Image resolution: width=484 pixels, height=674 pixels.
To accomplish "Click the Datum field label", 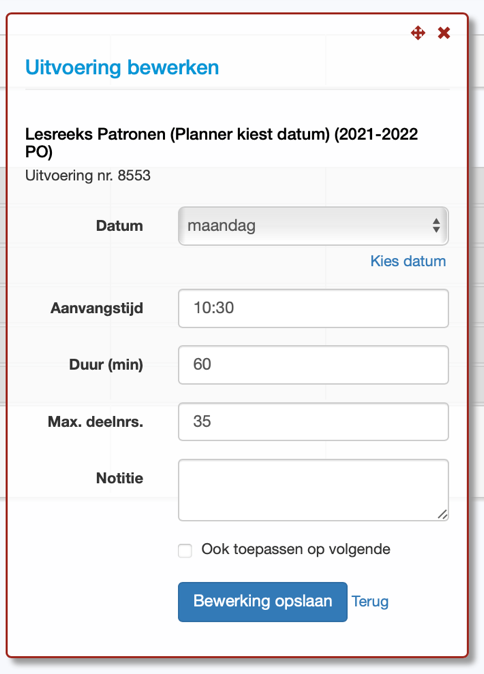I will 119,226.
